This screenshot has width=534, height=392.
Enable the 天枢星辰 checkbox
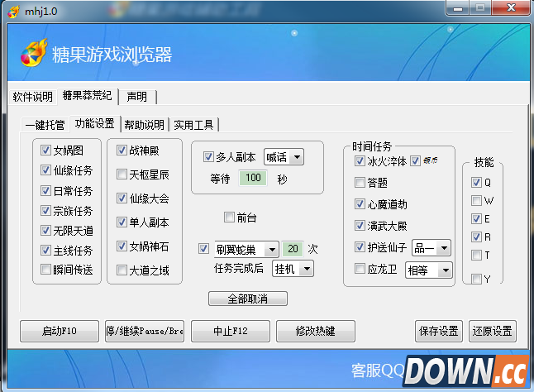(122, 174)
